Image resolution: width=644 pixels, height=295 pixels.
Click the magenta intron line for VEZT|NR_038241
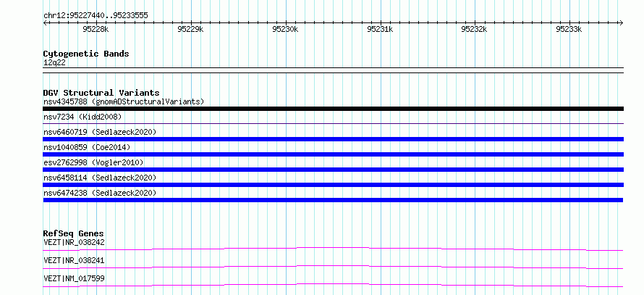click(x=333, y=267)
